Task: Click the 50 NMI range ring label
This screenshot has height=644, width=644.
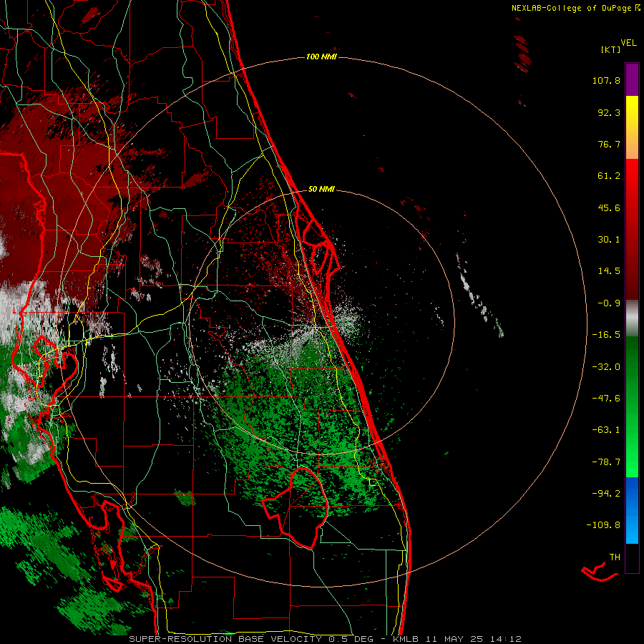Action: pyautogui.click(x=321, y=189)
